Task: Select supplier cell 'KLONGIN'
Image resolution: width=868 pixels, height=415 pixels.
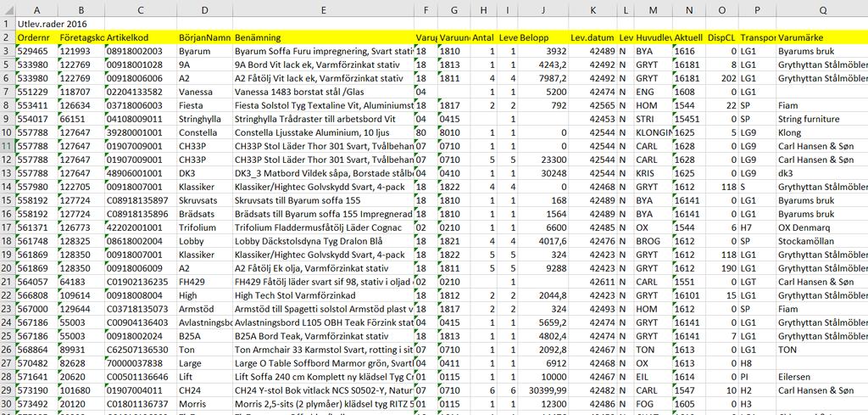Action: (654, 133)
